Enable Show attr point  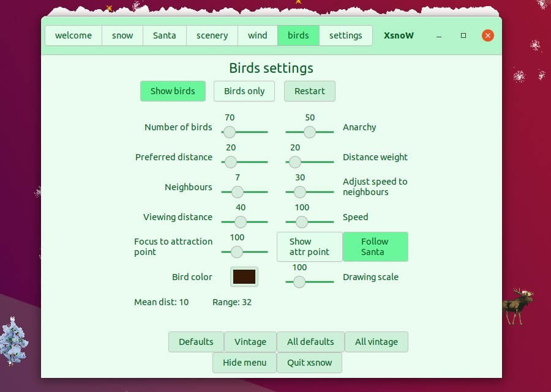309,246
